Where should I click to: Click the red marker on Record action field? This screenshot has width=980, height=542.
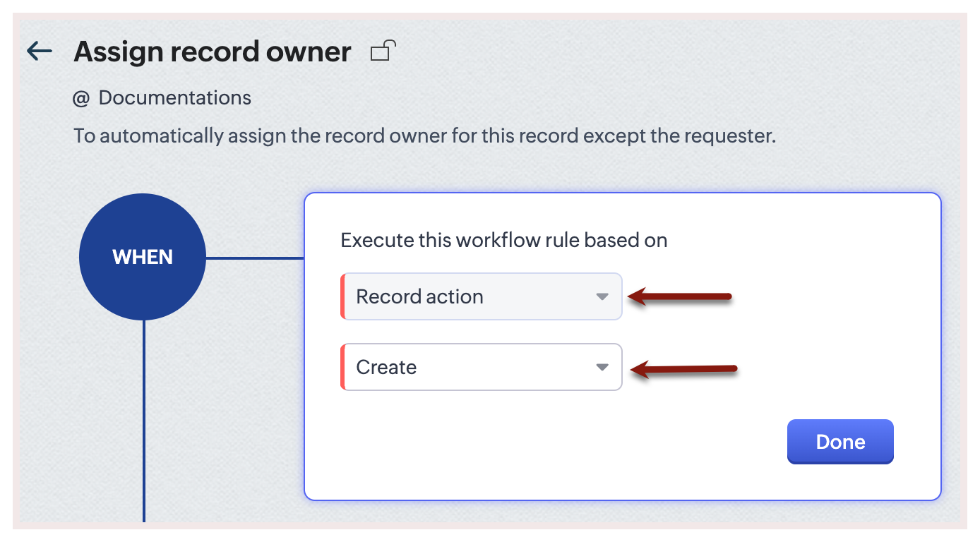(x=342, y=296)
